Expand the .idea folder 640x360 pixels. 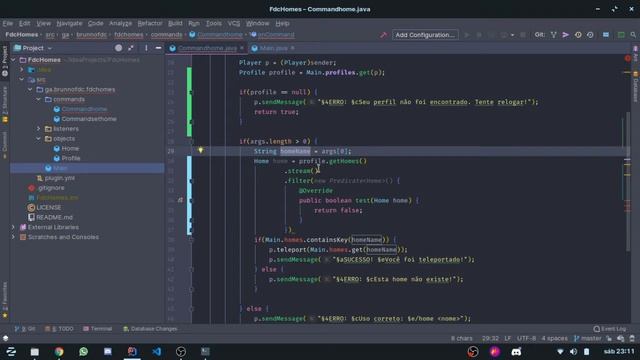[22, 70]
